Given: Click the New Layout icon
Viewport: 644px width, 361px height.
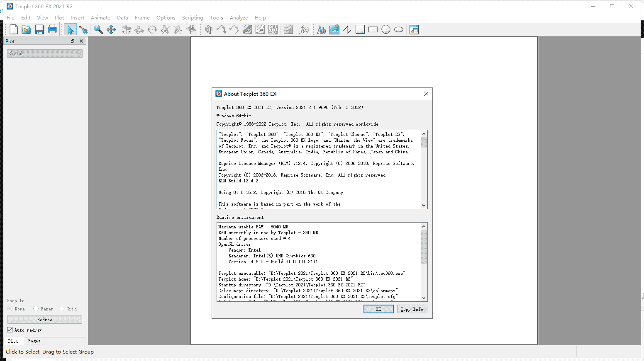Looking at the screenshot, I should 14,29.
